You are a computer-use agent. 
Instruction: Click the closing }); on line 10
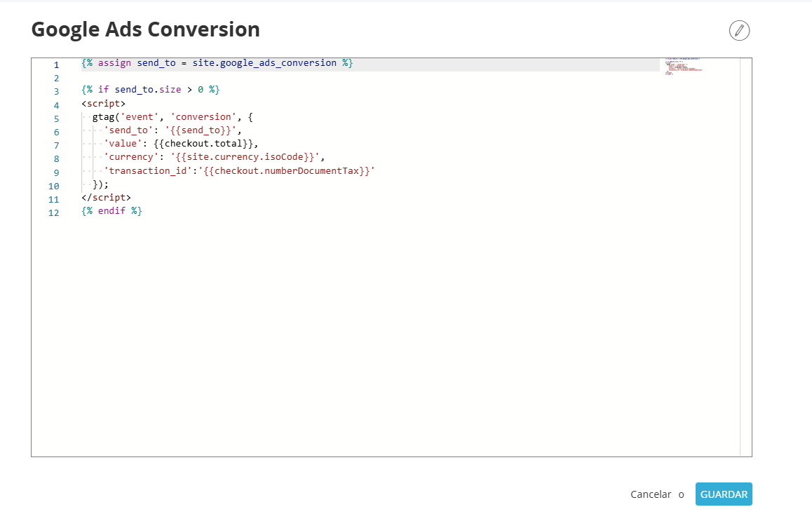[100, 184]
